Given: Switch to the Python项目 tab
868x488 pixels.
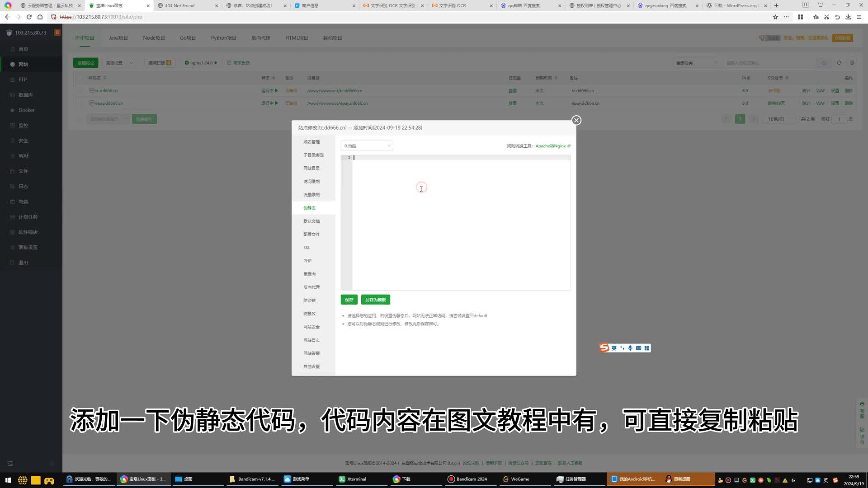Looking at the screenshot, I should [223, 38].
